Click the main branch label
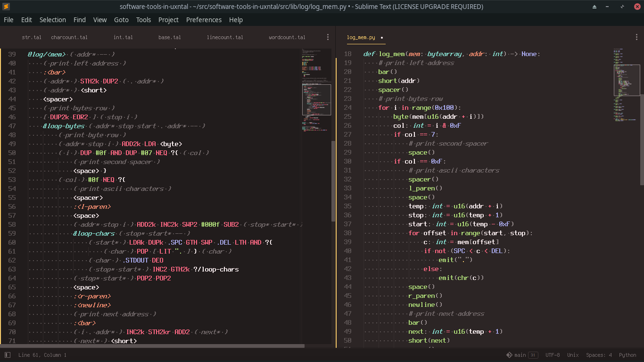Screen dimensions: 644x362 click(520, 355)
